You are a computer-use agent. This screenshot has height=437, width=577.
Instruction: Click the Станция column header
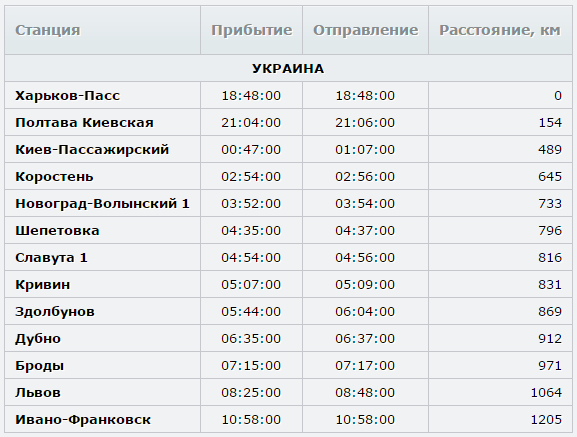pyautogui.click(x=47, y=30)
